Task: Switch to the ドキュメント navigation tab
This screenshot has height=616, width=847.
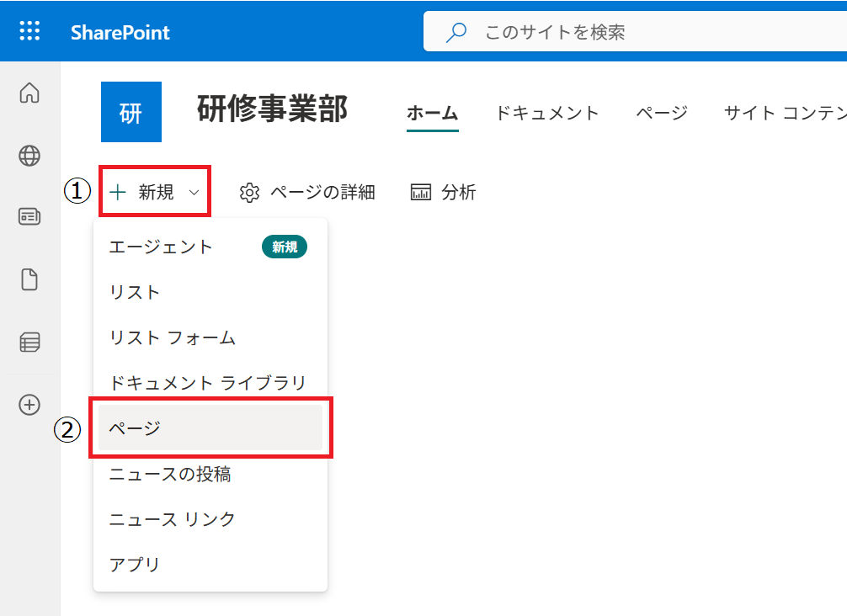Action: coord(546,113)
